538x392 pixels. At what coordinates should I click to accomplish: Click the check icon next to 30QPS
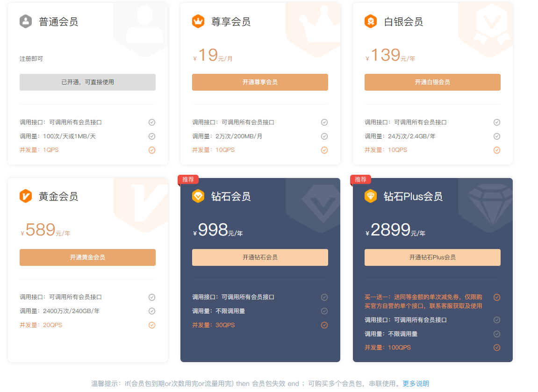(324, 325)
